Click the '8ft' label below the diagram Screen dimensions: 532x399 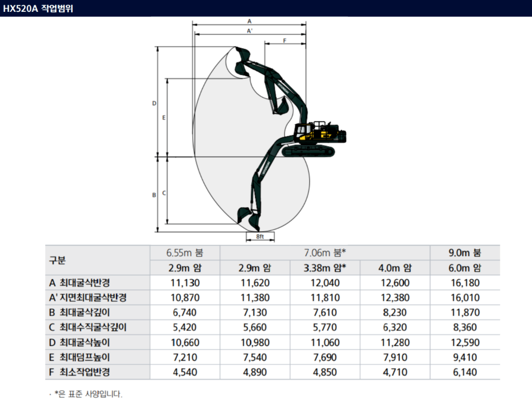pyautogui.click(x=260, y=236)
